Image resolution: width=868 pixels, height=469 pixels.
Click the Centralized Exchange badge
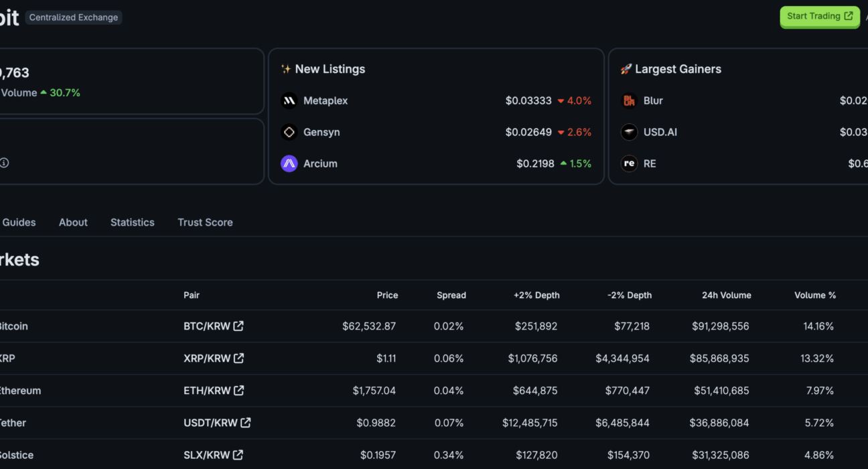point(74,17)
